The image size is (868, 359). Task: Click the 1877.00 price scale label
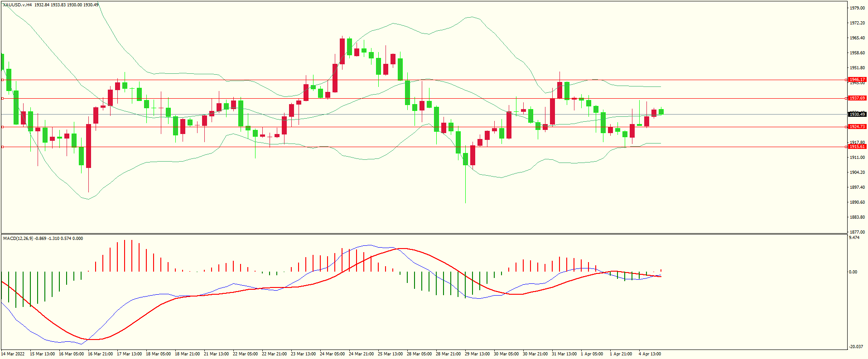(858, 232)
